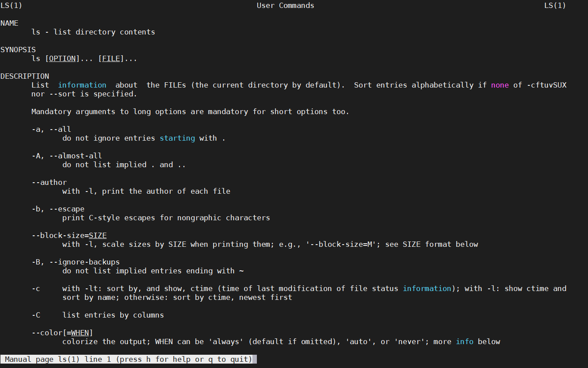
Task: Click the "-a, --all" option entry
Action: 51,129
